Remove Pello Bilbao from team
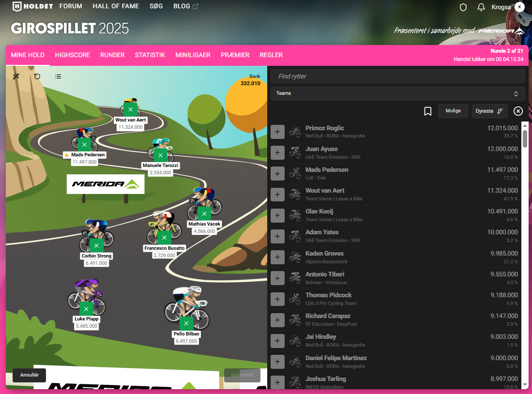 tap(186, 323)
